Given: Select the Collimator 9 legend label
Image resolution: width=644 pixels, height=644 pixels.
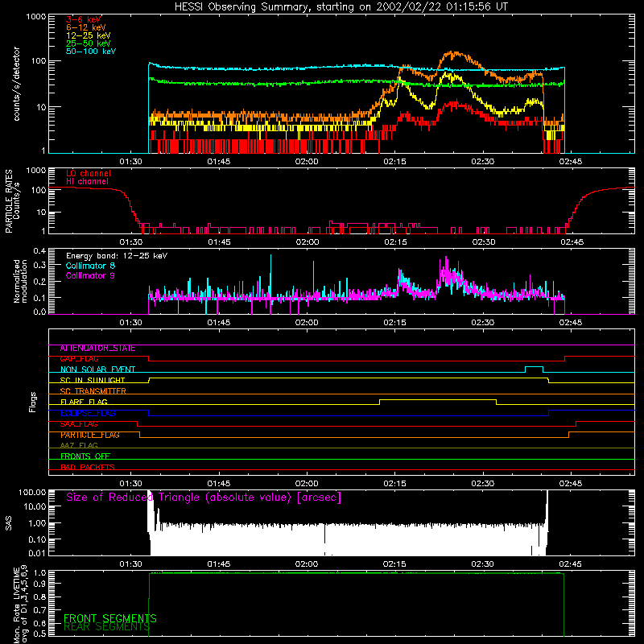Looking at the screenshot, I should 90,275.
